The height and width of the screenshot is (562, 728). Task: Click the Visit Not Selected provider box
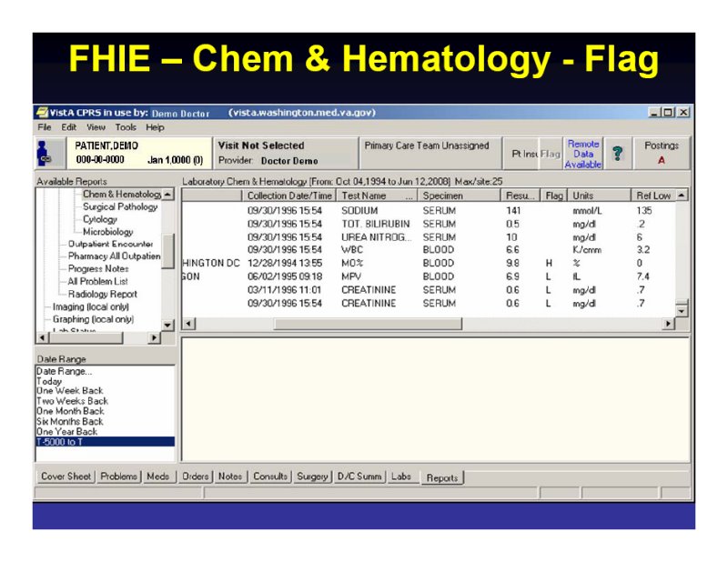click(x=285, y=153)
